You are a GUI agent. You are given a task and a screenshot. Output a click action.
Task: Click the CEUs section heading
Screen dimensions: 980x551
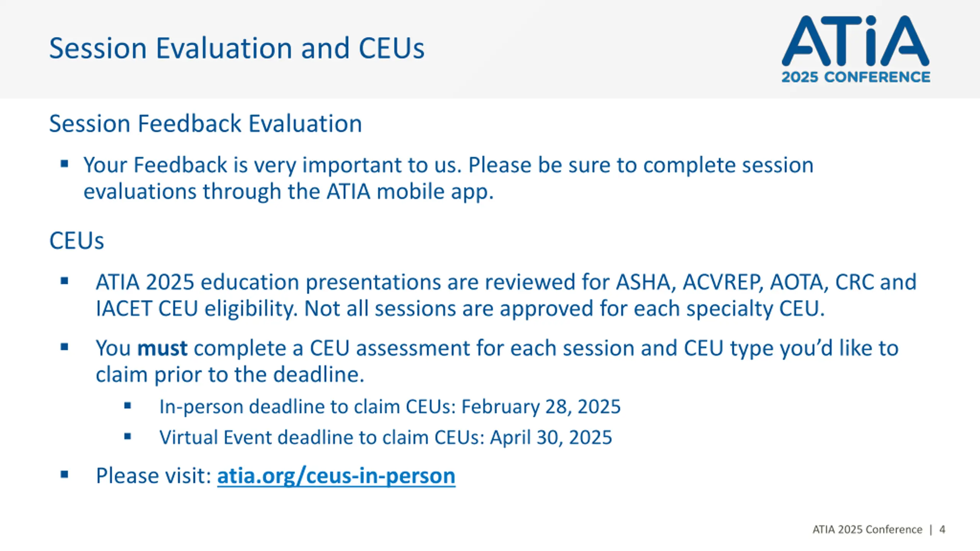pyautogui.click(x=77, y=241)
